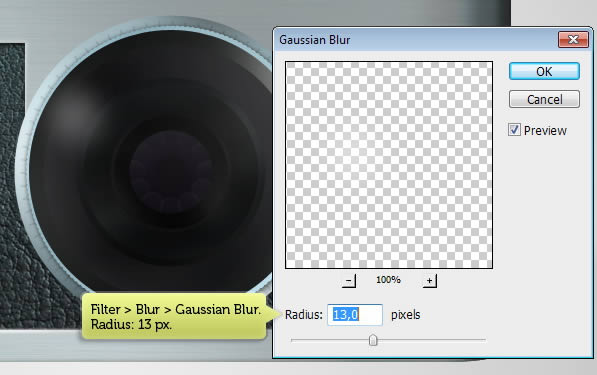Click slider track left of the handle
The height and width of the screenshot is (375, 597).
tap(329, 340)
